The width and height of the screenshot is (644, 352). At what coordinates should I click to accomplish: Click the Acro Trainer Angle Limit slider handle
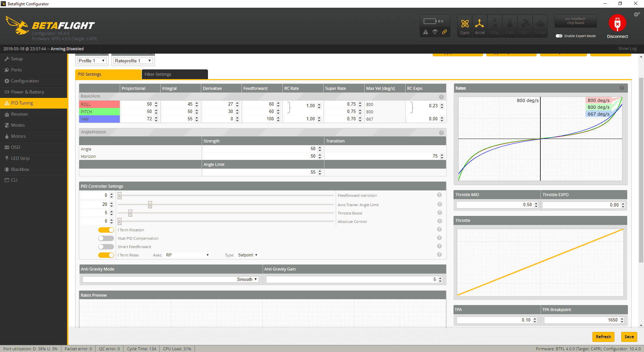(150, 204)
